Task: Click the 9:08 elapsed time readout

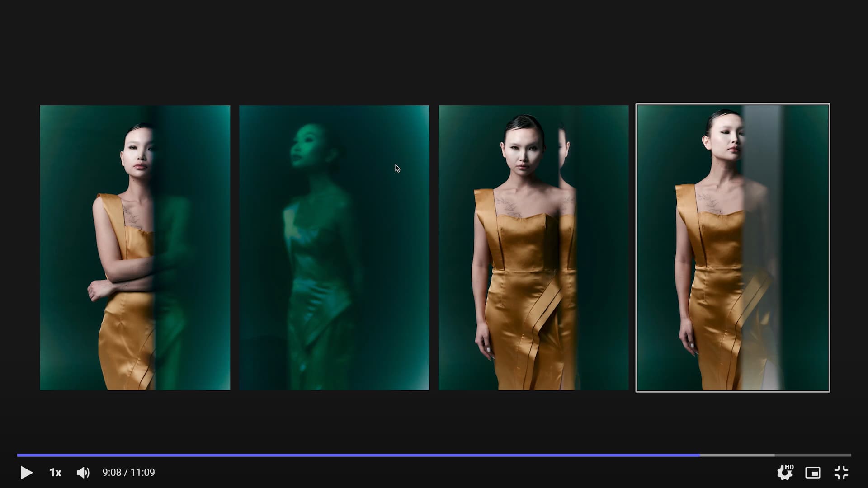Action: coord(112,473)
